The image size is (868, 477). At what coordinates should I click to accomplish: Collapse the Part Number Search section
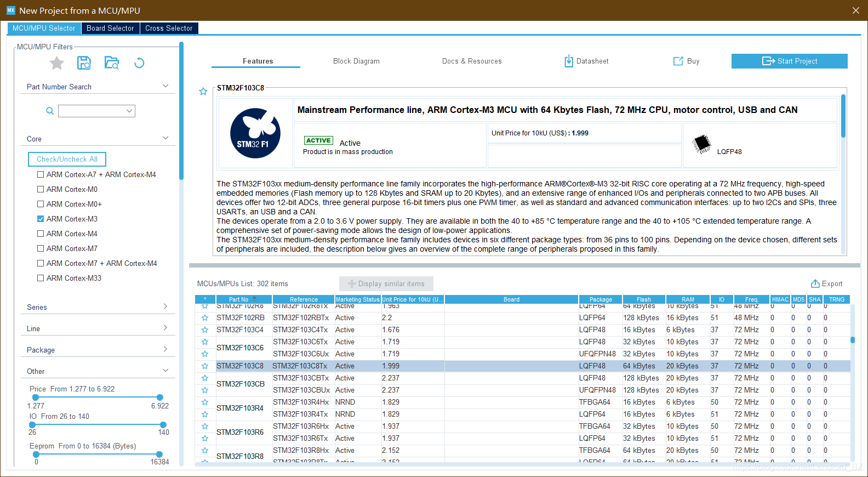coord(165,86)
